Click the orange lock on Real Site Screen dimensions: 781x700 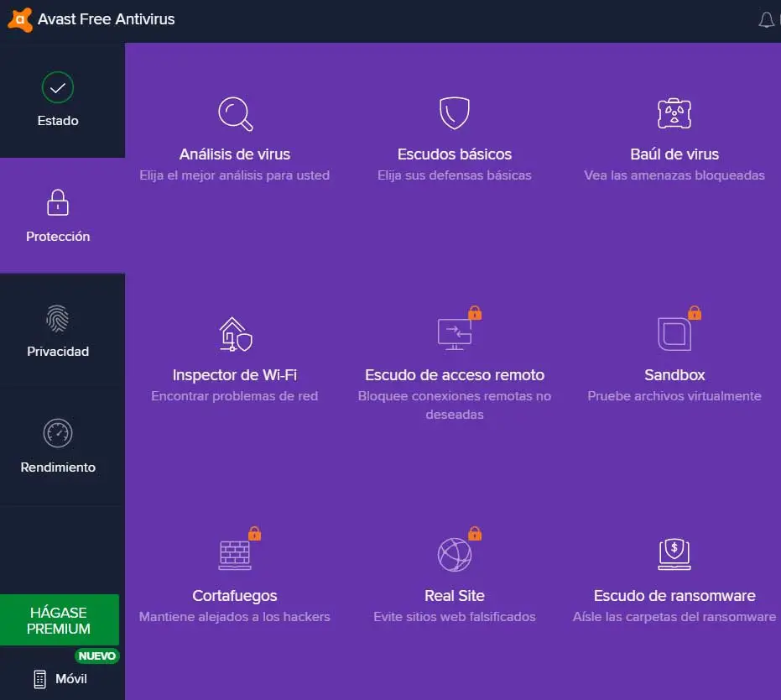click(475, 534)
